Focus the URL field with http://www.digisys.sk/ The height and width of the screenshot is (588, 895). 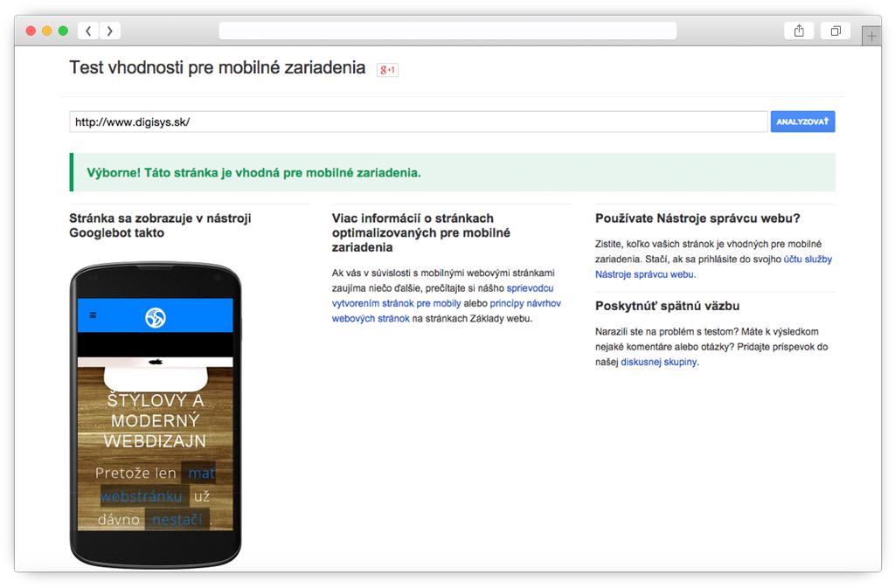419,121
